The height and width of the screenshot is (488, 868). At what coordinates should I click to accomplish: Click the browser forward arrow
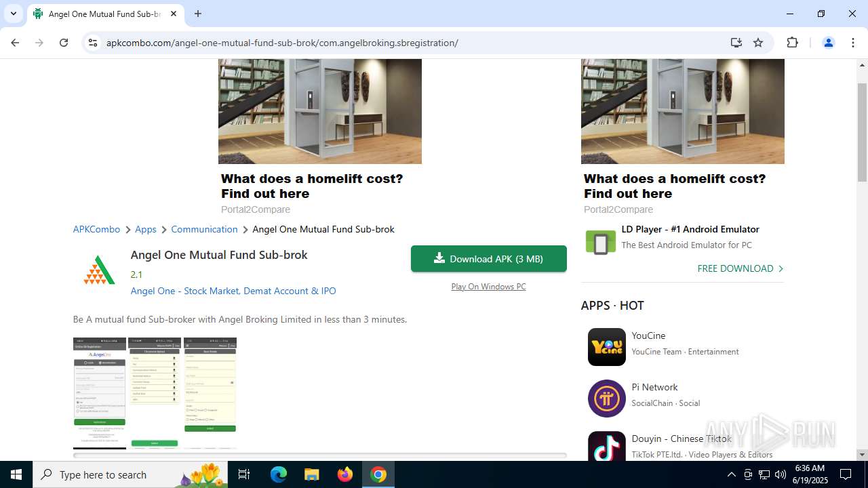tap(39, 43)
